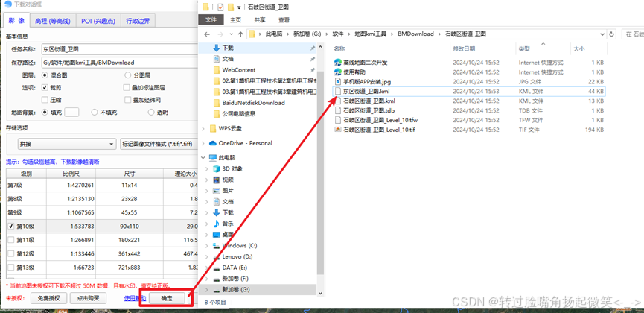The width and height of the screenshot is (644, 313).
Task: Sort files by the 修改日期 column
Action: click(464, 49)
